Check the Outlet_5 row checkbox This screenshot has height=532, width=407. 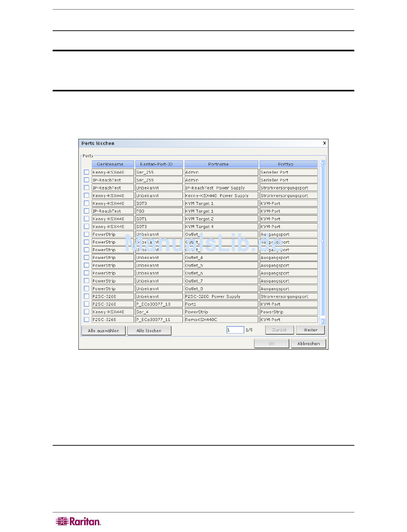tap(87, 265)
